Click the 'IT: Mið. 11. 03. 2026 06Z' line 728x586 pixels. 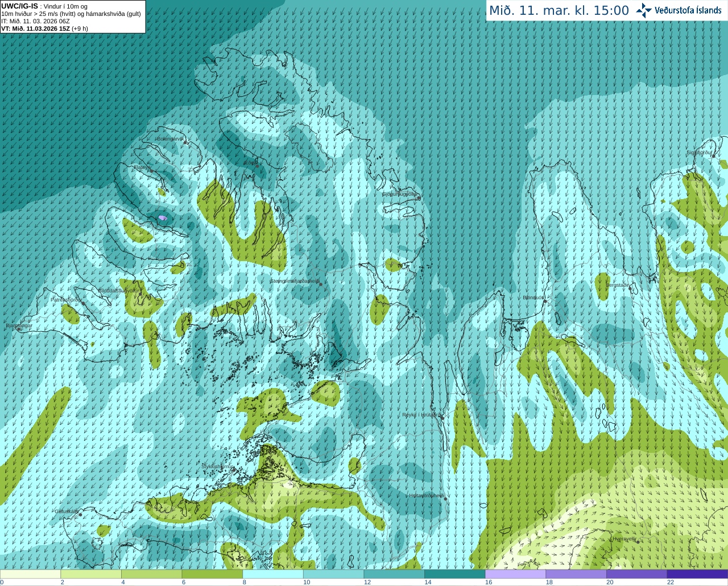[x=35, y=21]
